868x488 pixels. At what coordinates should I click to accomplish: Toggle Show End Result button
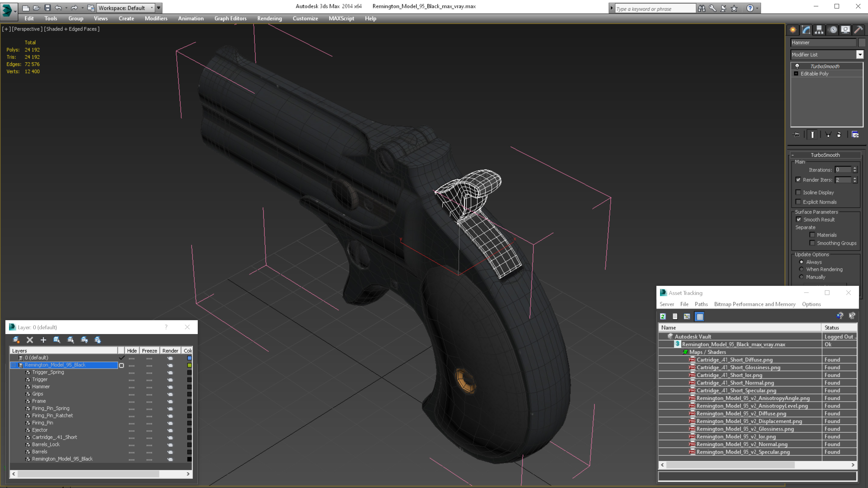[813, 135]
